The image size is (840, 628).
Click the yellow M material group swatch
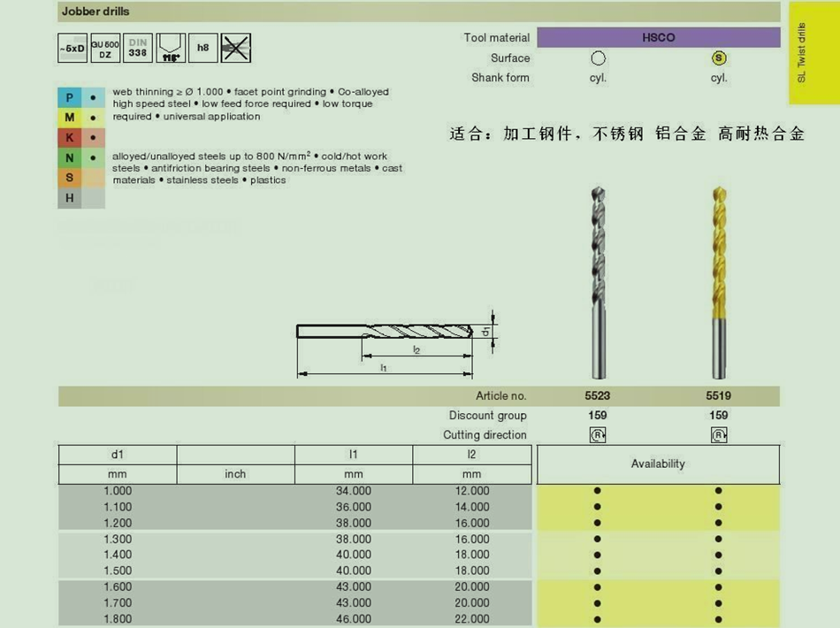[x=70, y=118]
